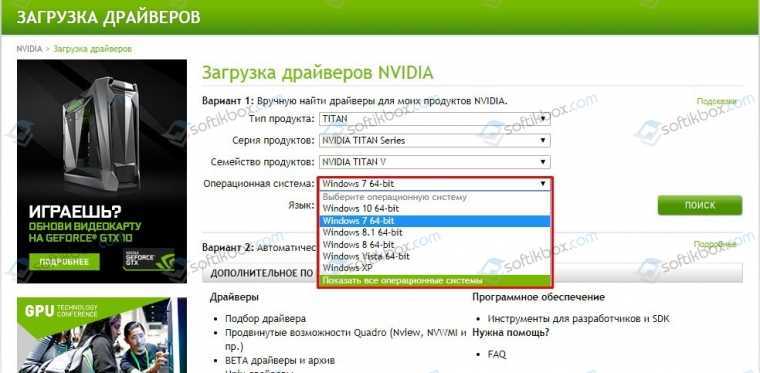Open the Семейство продуктов dropdown
760x373 pixels.
(435, 162)
